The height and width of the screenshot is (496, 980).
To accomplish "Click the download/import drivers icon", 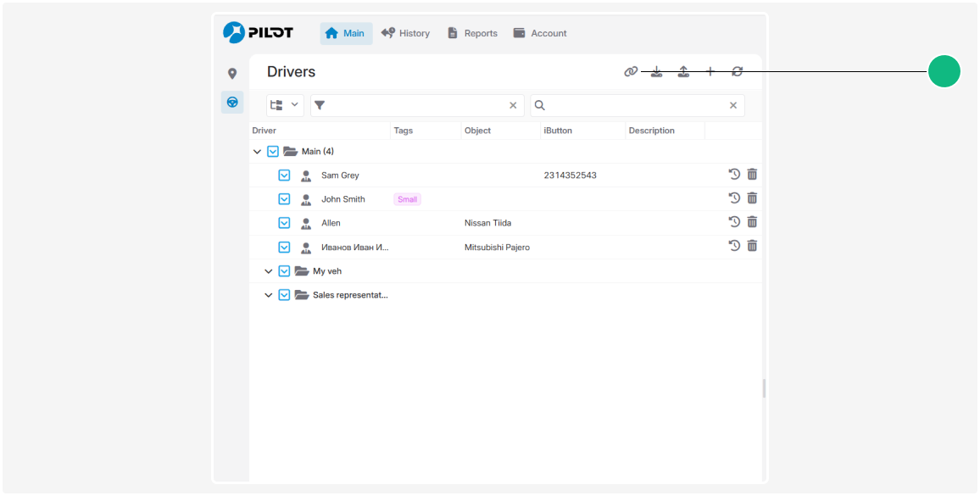I will pyautogui.click(x=656, y=72).
